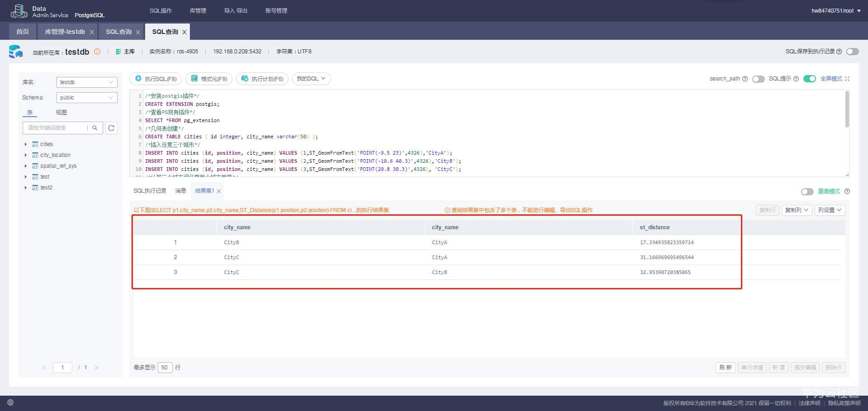Click the SQL提示 help icon

(x=796, y=79)
